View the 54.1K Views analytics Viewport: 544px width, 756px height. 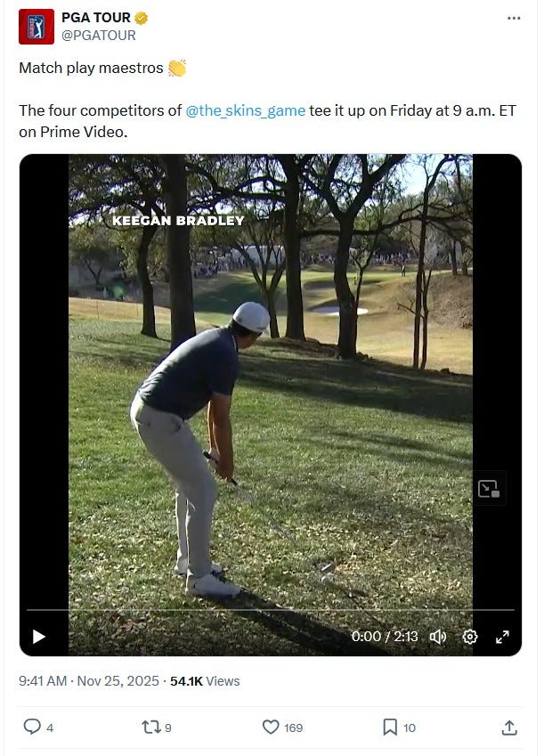205,681
